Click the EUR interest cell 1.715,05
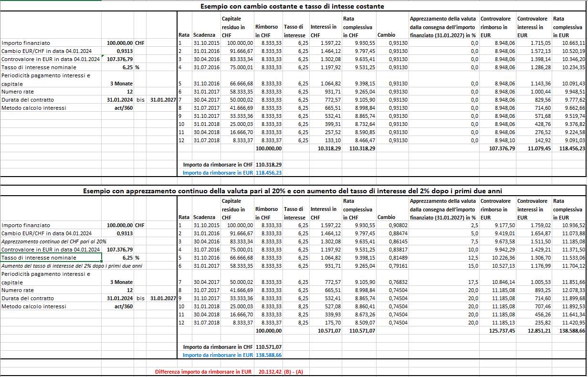Viewport: 588px width, 377px height. click(534, 43)
